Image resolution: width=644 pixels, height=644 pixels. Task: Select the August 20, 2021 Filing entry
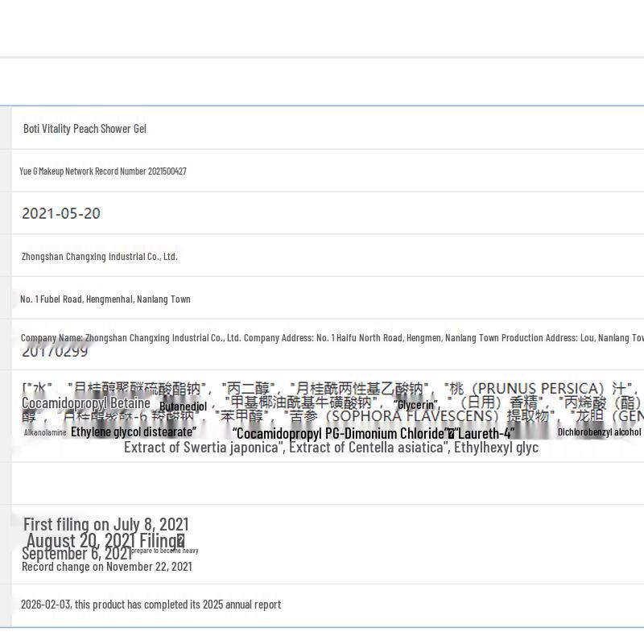point(105,540)
